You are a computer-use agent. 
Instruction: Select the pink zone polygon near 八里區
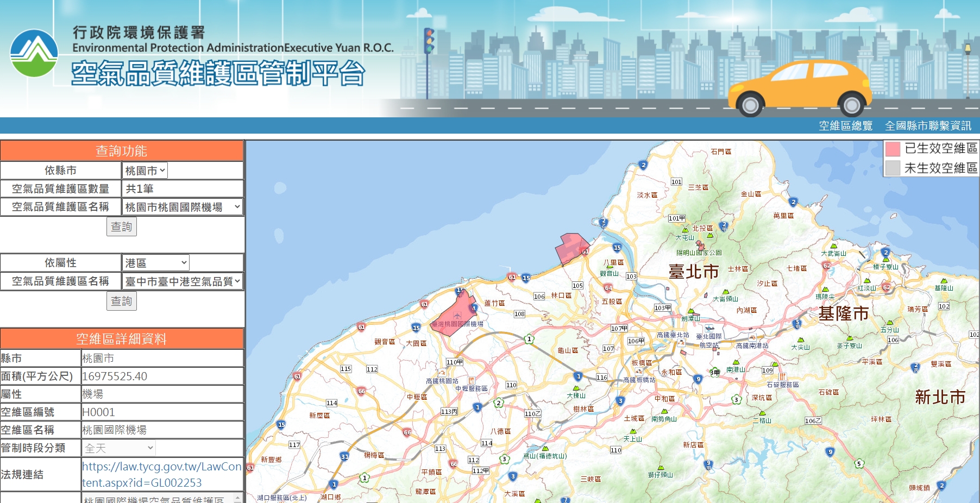pos(570,247)
